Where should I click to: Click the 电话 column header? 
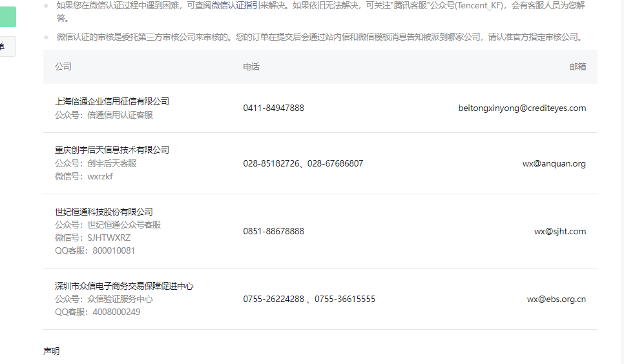pos(251,66)
